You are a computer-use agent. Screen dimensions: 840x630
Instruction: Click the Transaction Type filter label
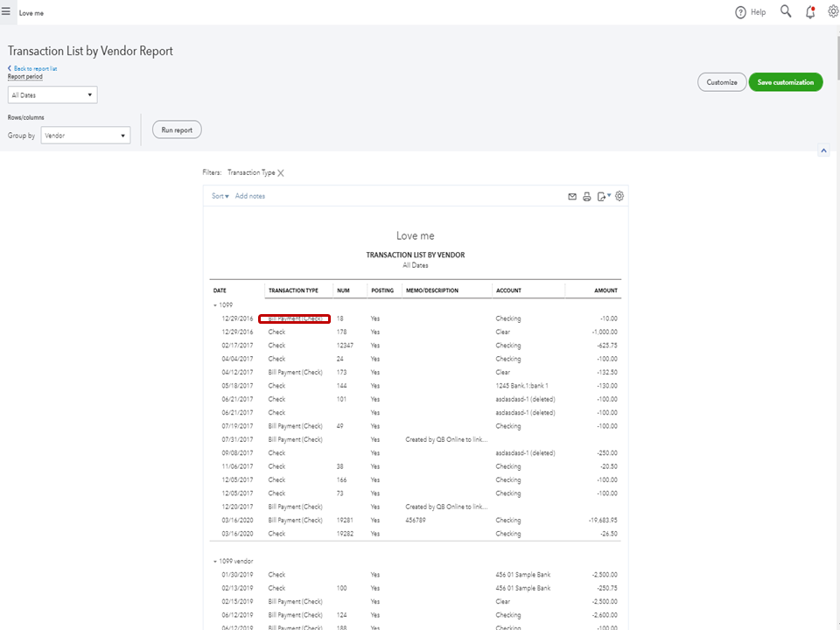point(251,172)
